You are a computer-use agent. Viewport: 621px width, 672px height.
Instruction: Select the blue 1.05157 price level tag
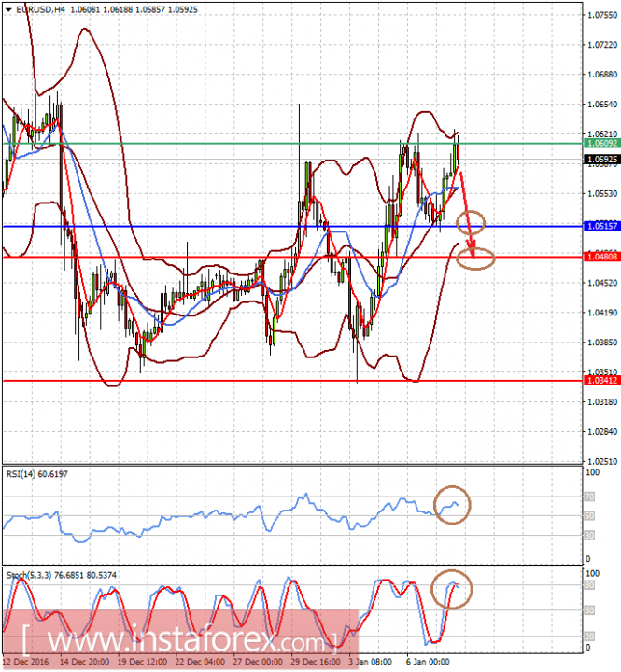600,226
